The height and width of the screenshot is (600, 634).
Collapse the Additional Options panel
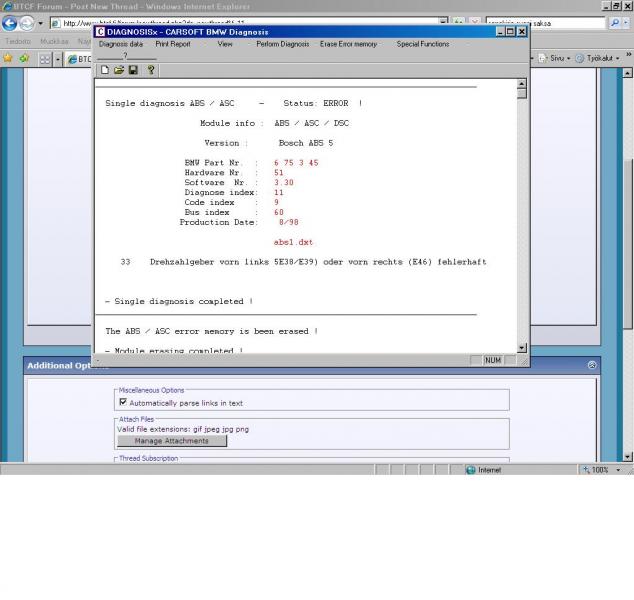(592, 366)
